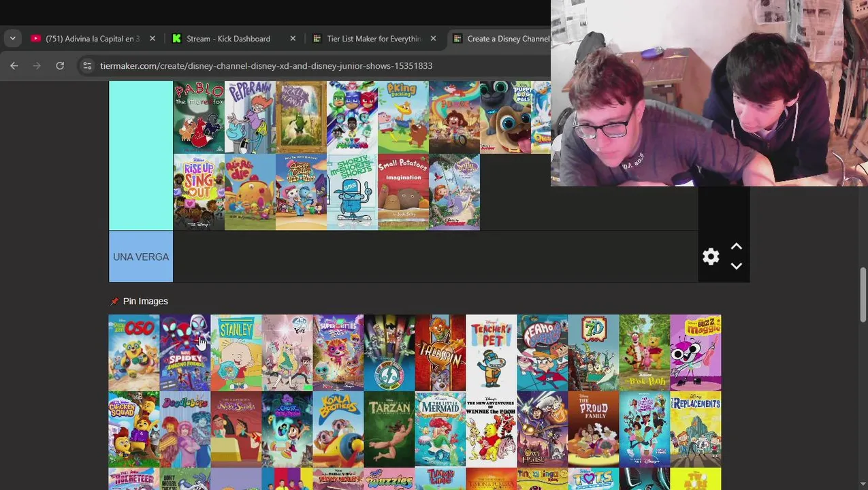868x490 pixels.
Task: Go back to previous browser page
Action: 14,65
